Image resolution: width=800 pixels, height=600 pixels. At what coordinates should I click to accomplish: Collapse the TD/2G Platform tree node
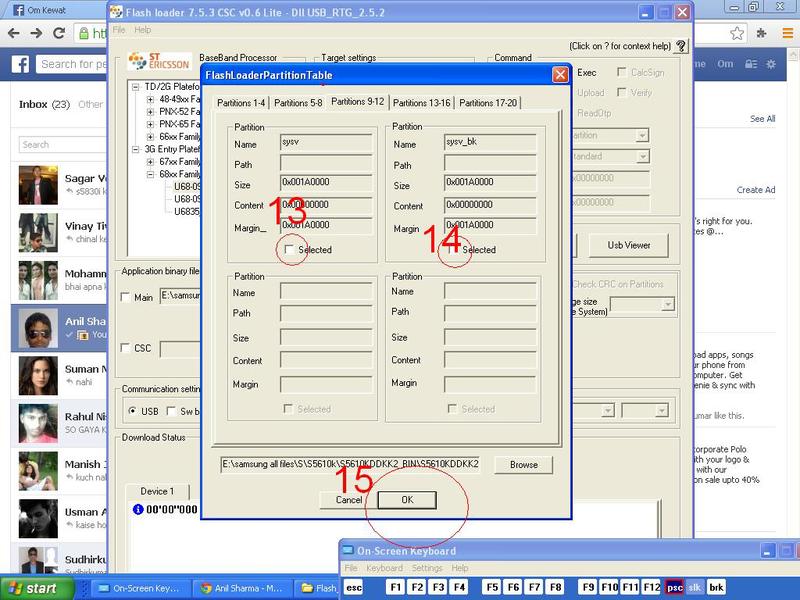[136, 86]
